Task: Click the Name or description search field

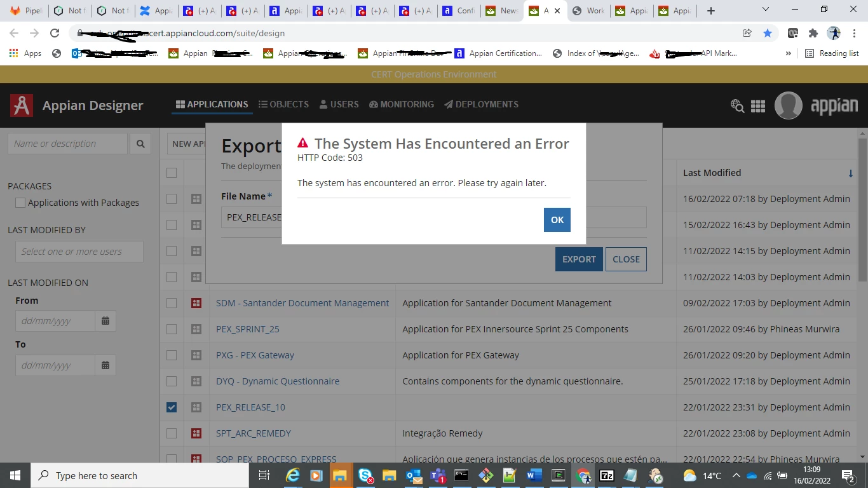Action: pyautogui.click(x=68, y=144)
